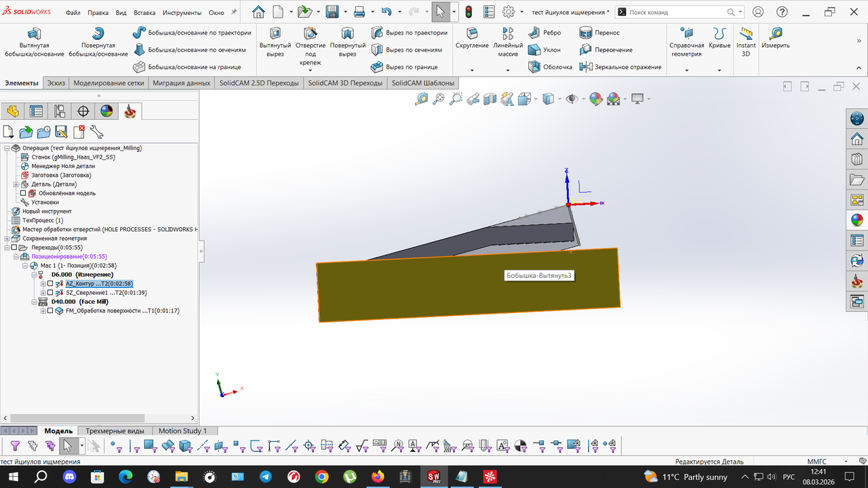Toggle the FM_Обработка поверхности checkbox

50,310
